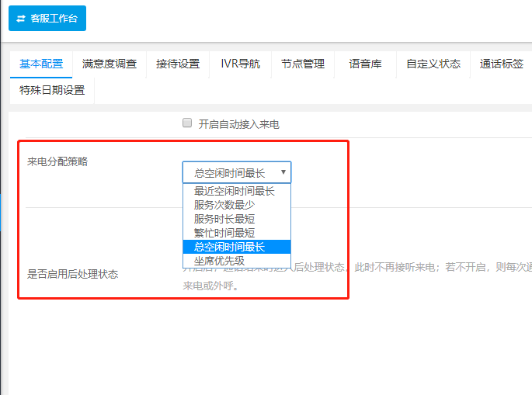Click the dropdown arrow of the strategy selector

[283, 172]
